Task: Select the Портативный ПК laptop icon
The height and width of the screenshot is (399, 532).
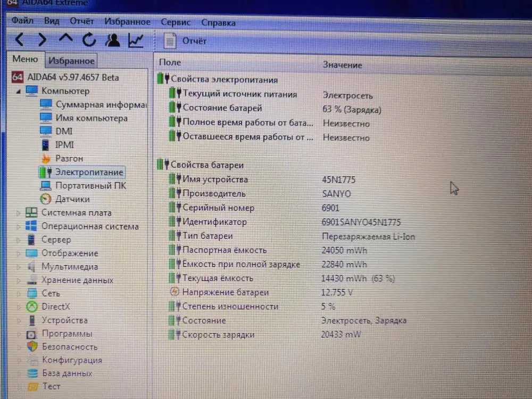Action: coord(46,185)
